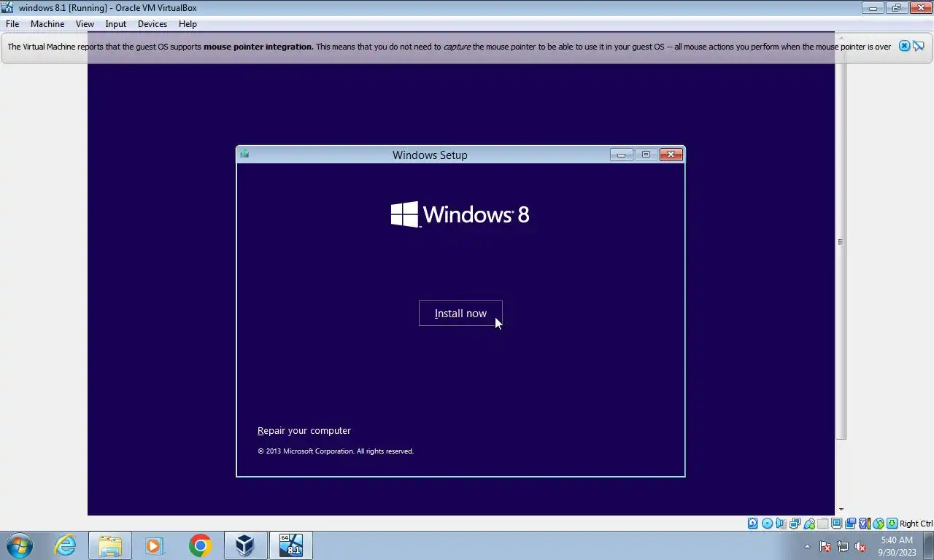Switch to VirtualBox Manager taskbar icon

click(x=245, y=545)
